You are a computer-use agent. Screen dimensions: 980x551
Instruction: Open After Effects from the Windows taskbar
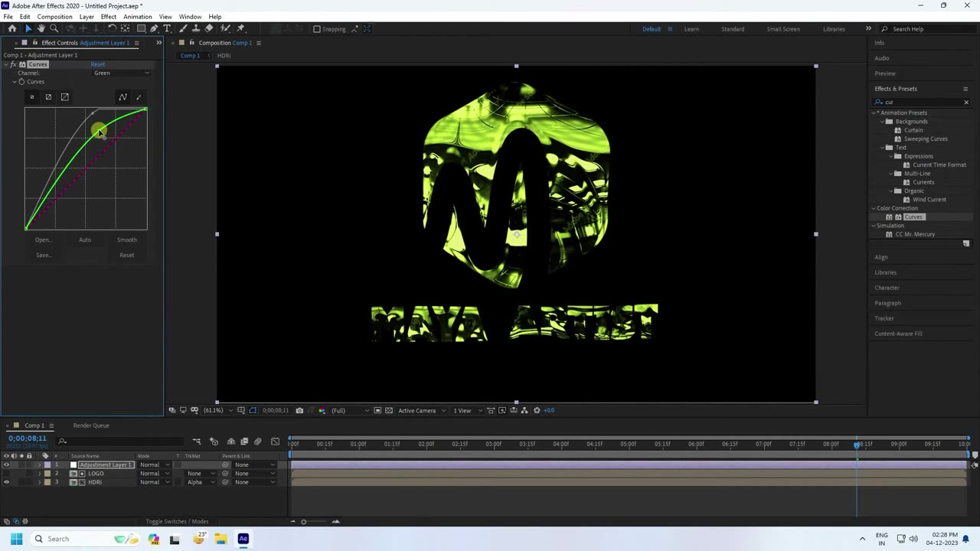243,539
